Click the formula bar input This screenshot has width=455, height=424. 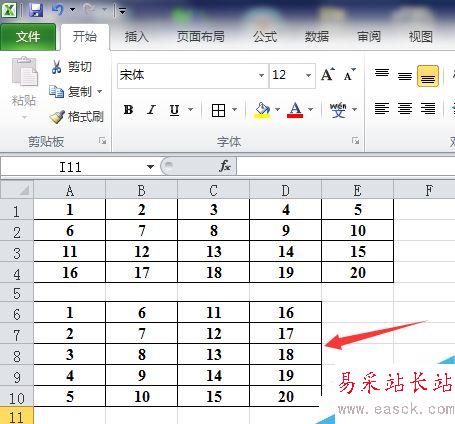point(345,167)
